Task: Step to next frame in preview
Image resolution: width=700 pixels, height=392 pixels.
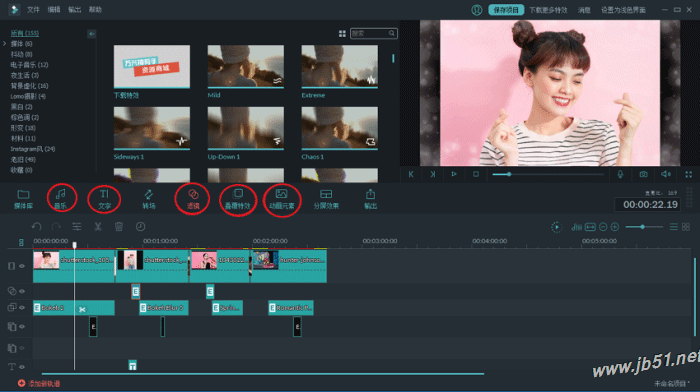Action: point(432,174)
